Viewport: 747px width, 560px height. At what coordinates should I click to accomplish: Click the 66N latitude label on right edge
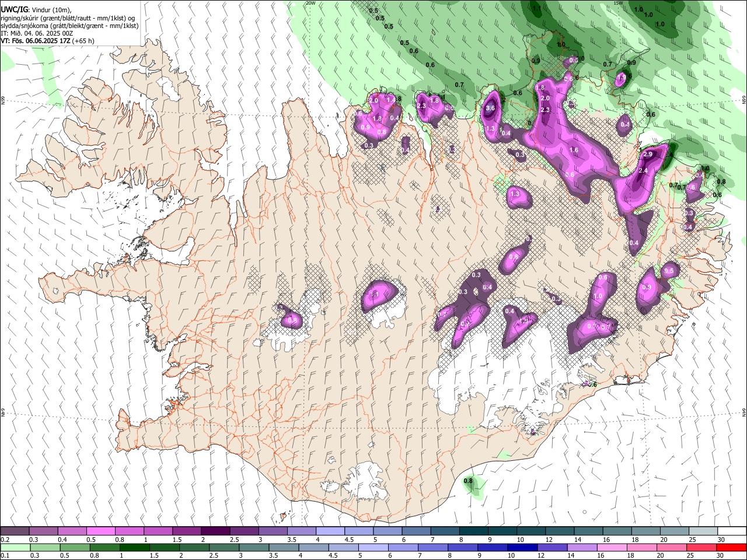click(x=744, y=100)
